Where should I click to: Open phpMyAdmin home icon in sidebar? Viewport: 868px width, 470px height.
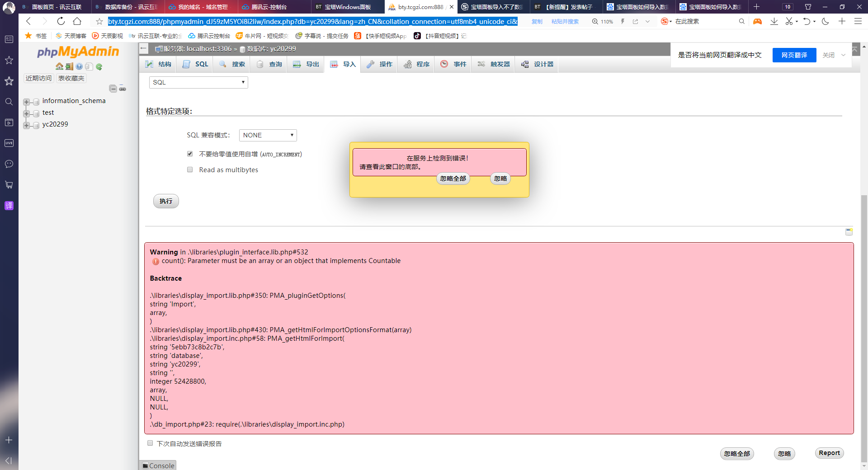(x=59, y=66)
